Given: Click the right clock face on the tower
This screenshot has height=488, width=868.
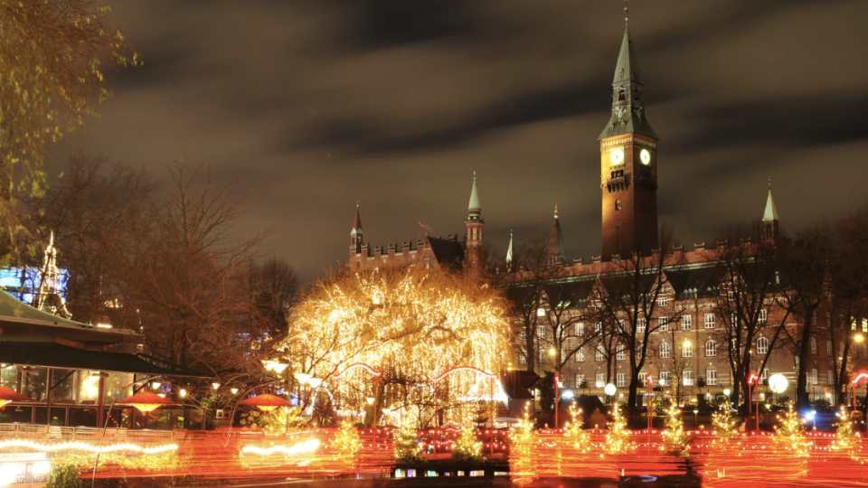Looking at the screenshot, I should click(x=645, y=156).
